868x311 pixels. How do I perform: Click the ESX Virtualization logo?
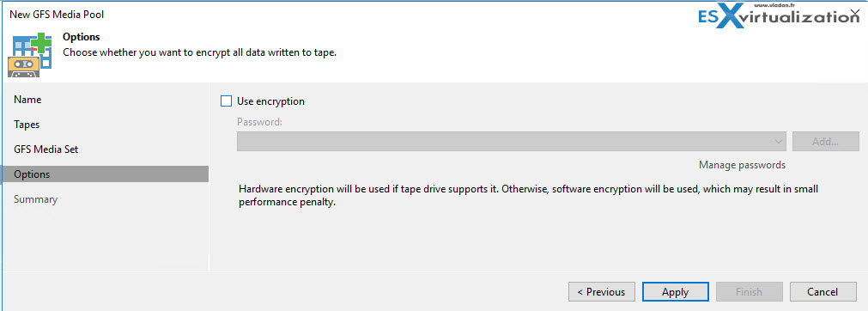(x=776, y=18)
